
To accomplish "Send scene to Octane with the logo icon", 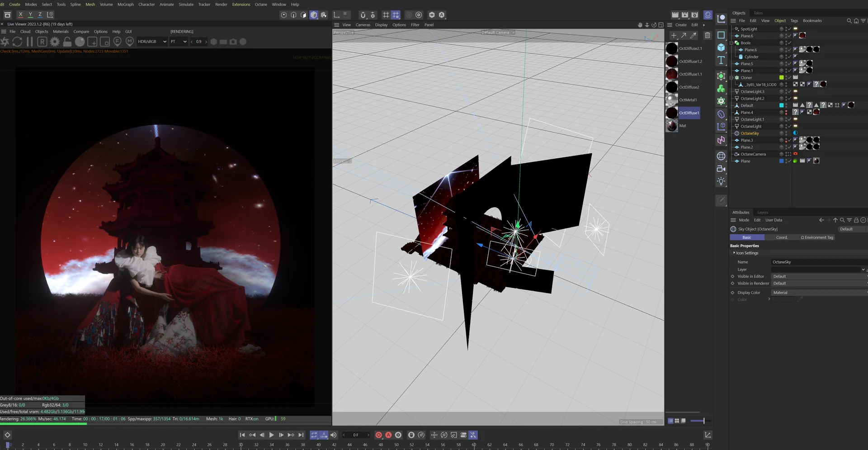I will pos(5,42).
